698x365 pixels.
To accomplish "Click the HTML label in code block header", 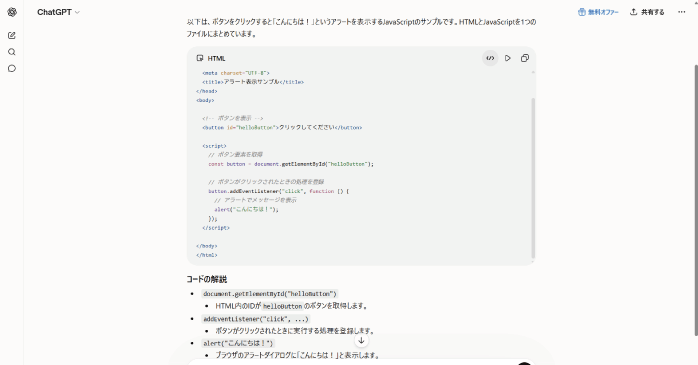I will pos(216,58).
